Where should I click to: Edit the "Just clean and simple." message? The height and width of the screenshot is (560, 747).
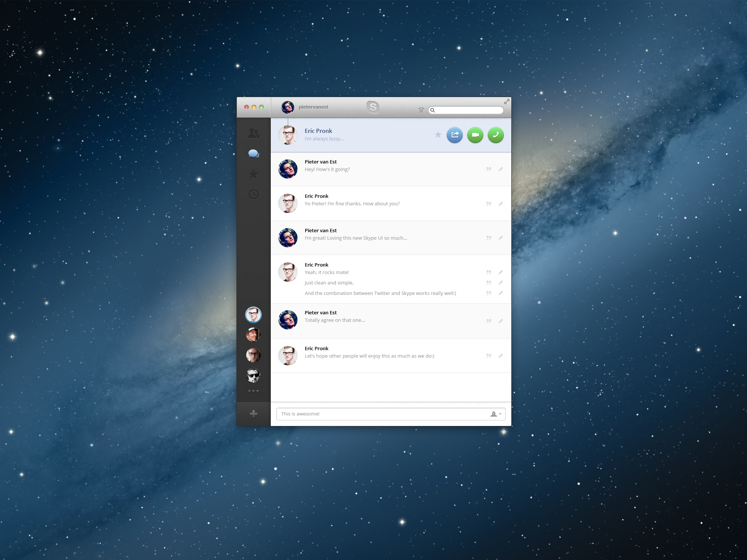[500, 283]
